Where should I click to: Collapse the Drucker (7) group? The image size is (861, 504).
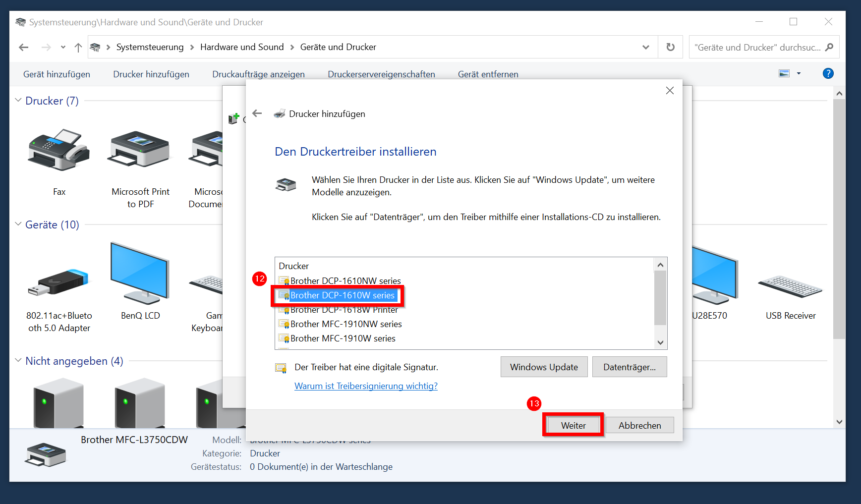click(18, 100)
